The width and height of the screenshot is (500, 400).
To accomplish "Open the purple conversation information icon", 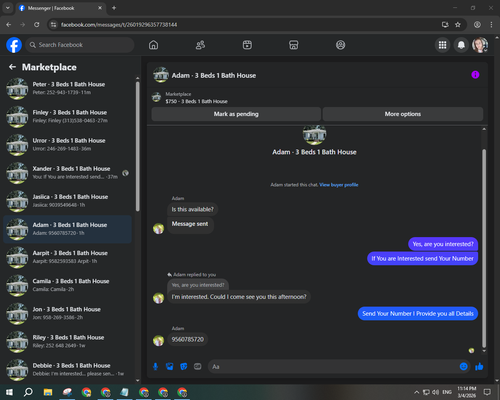I will click(x=475, y=75).
